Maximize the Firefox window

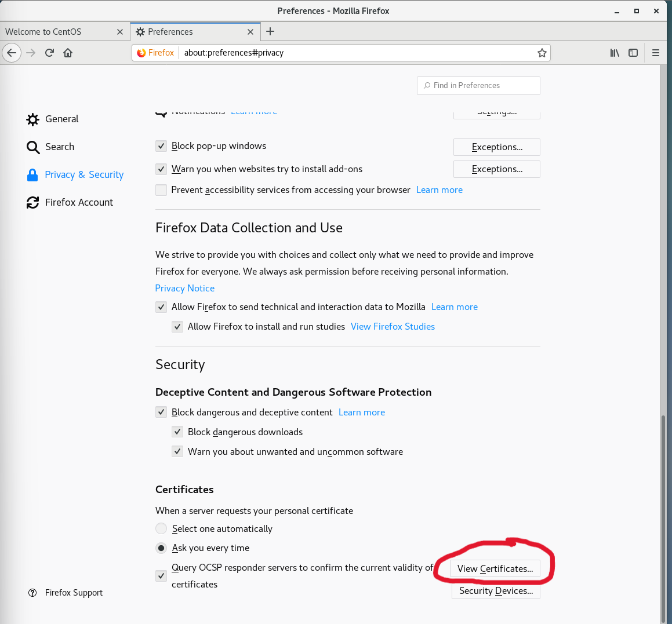click(637, 11)
